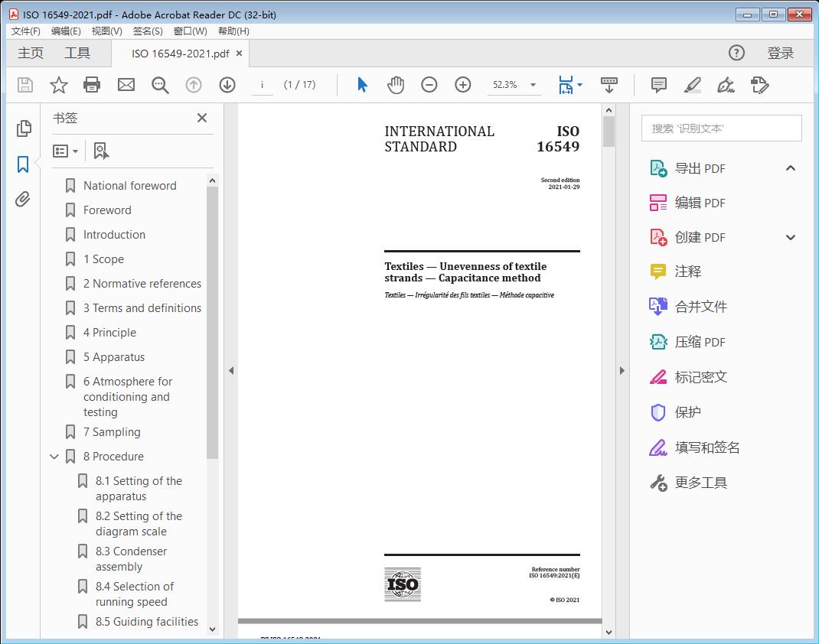
Task: Open the zoom percentage dropdown
Action: (533, 85)
